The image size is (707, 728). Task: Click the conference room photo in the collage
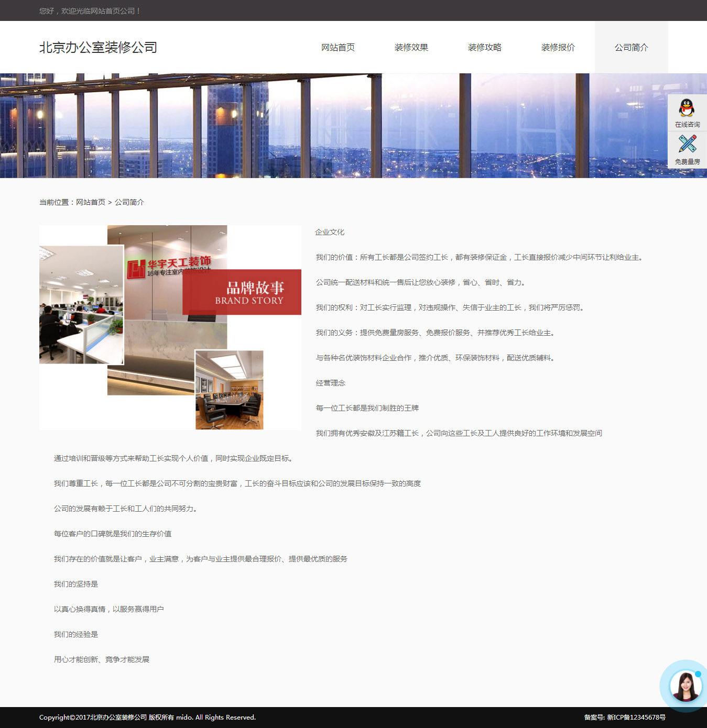[229, 390]
